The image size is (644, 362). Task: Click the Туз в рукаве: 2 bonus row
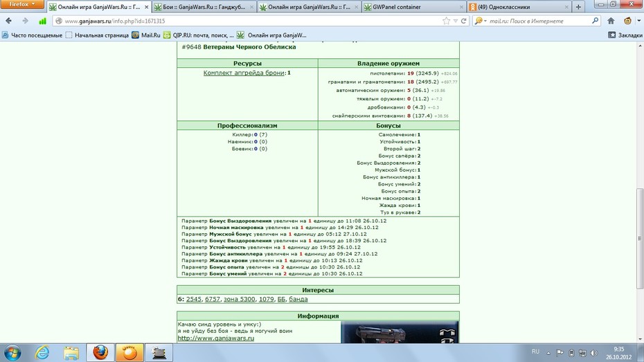pos(400,212)
